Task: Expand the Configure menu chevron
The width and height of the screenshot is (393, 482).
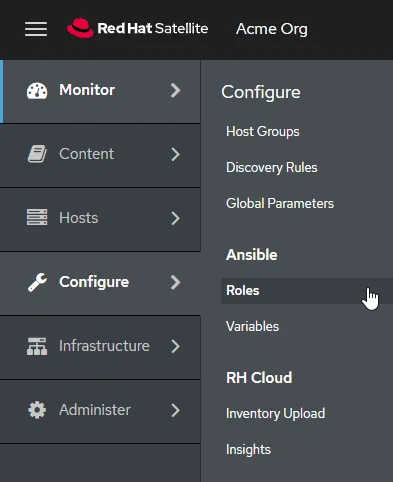Action: (x=175, y=282)
